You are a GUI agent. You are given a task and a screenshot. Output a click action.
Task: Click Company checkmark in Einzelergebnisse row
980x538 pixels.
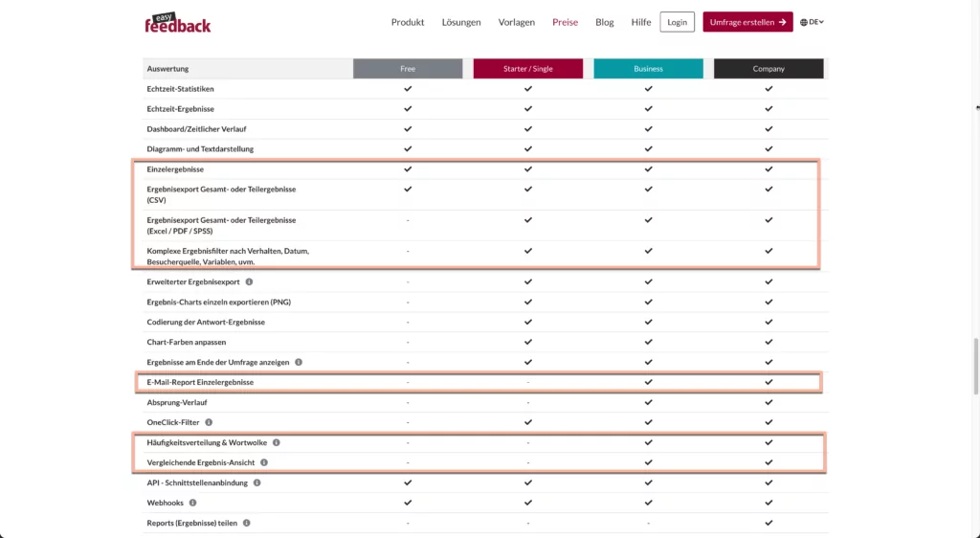point(768,169)
